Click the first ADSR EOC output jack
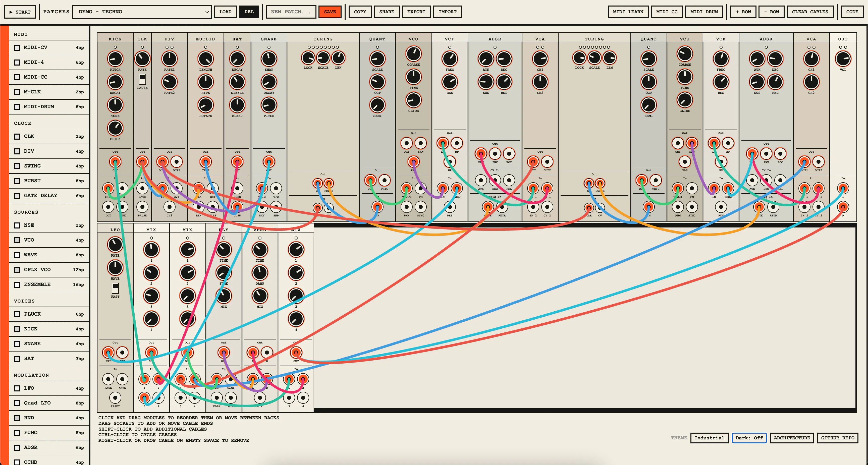 [x=509, y=154]
